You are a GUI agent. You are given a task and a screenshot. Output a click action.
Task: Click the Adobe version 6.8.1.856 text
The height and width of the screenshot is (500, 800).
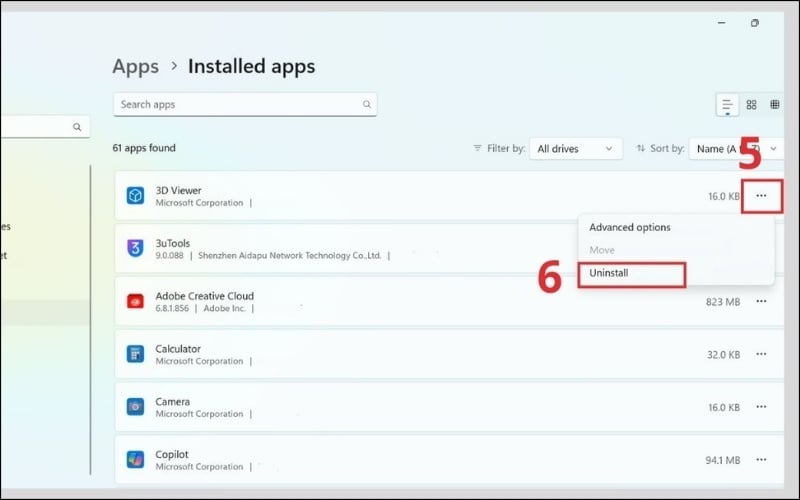(172, 309)
